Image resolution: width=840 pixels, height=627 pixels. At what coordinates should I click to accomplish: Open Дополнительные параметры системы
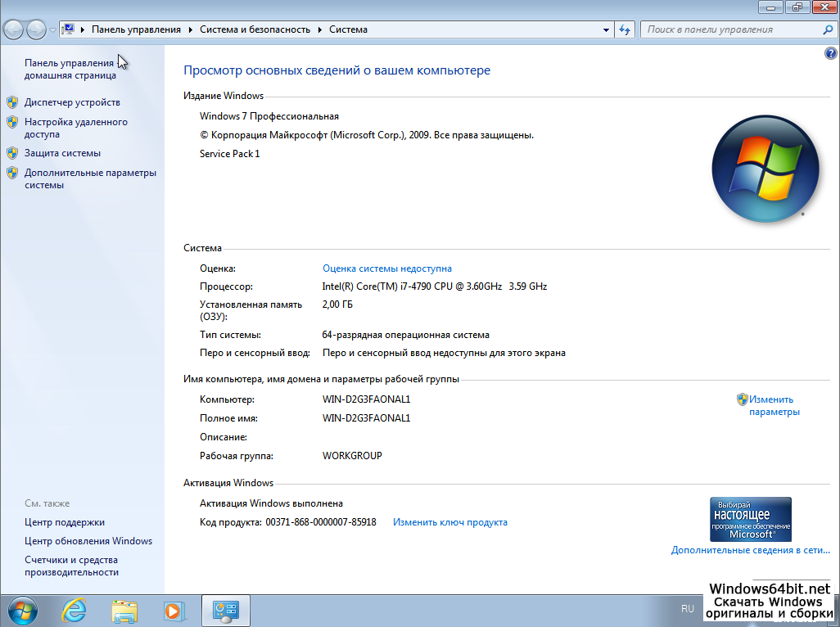[90, 178]
